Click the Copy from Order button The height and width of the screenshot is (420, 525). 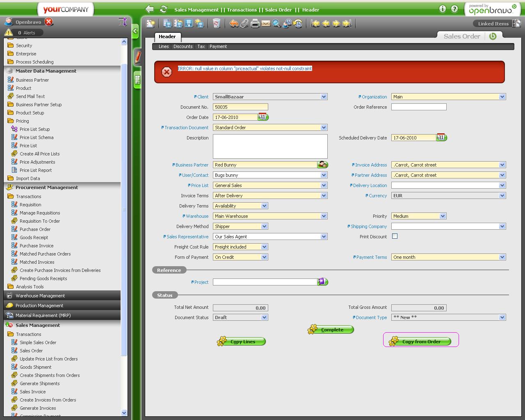pos(421,342)
